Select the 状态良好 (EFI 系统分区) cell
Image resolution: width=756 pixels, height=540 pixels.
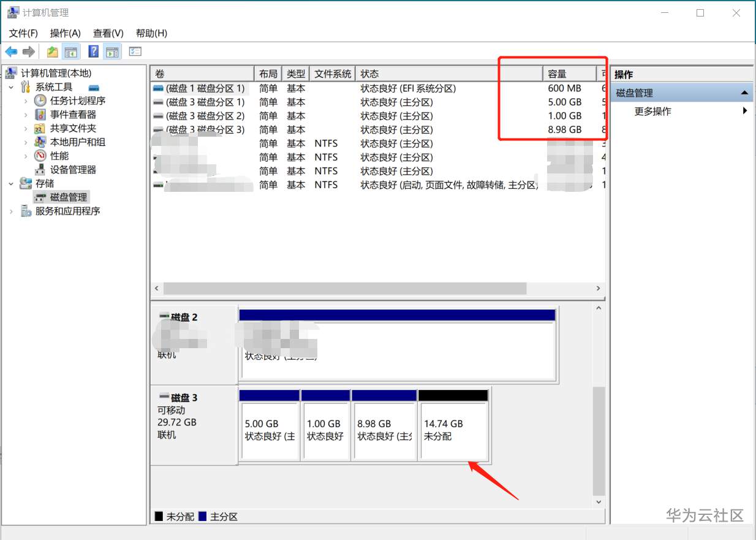[x=408, y=88]
